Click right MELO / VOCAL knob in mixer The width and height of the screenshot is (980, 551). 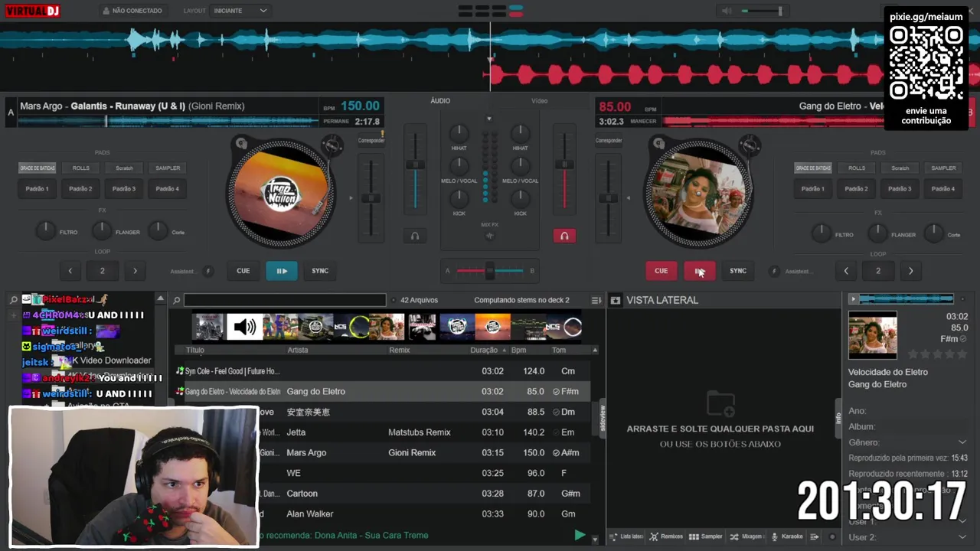520,165
